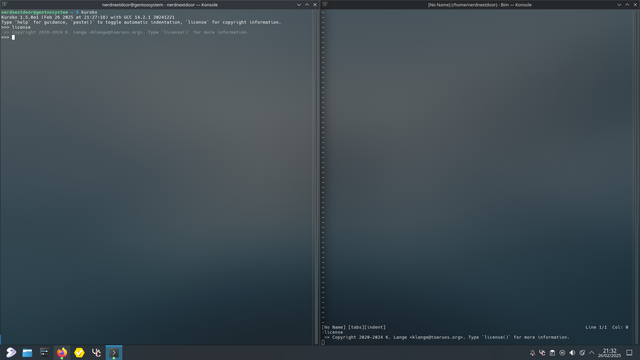The image size is (640, 360).
Task: Launch Firefox from the taskbar
Action: click(62, 353)
